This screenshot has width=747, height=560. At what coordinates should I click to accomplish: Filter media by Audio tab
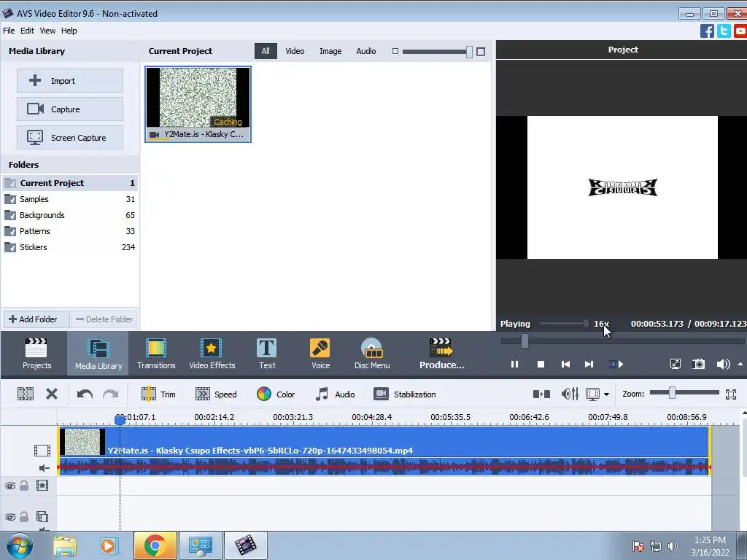tap(366, 51)
